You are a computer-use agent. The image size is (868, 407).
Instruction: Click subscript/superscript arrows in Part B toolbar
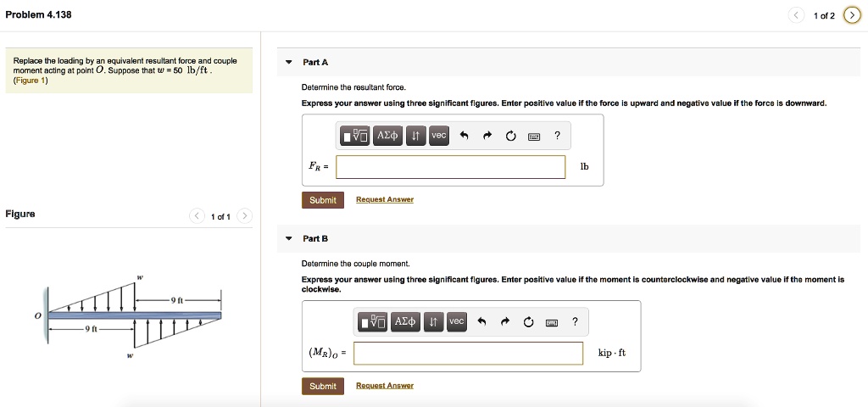coord(433,321)
